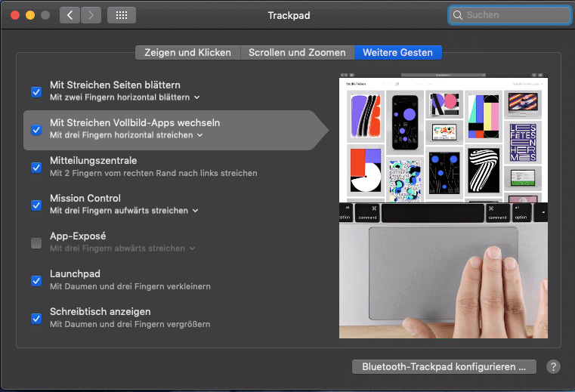Click the magnifying glass search icon
This screenshot has width=575, height=392.
(x=458, y=15)
